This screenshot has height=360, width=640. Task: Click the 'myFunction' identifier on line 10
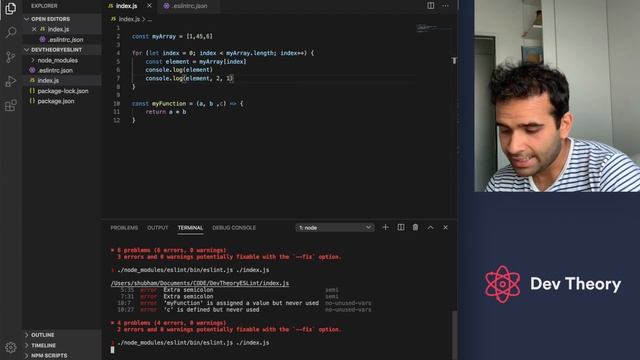click(x=169, y=104)
